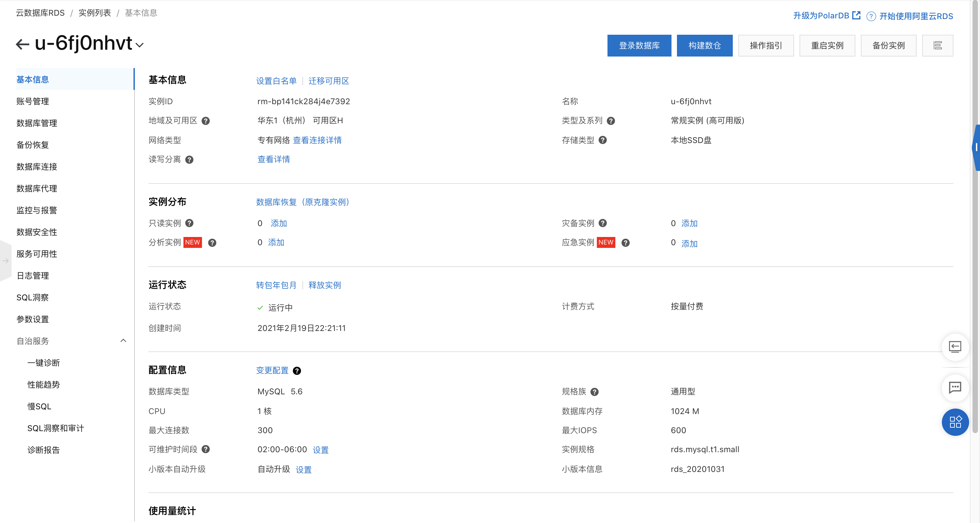Click the back arrow beside instance name
The image size is (980, 523).
22,44
